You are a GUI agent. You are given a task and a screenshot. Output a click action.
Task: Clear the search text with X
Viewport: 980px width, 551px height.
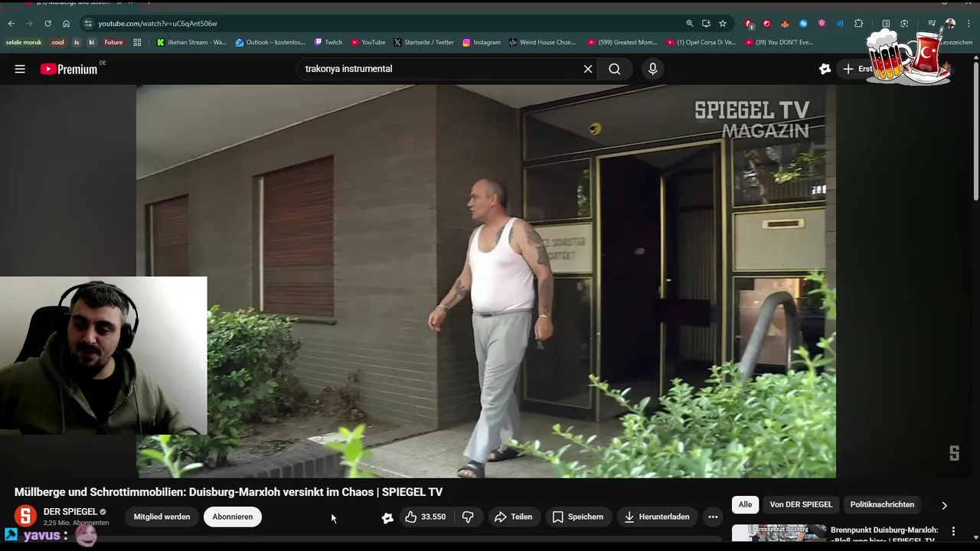588,69
